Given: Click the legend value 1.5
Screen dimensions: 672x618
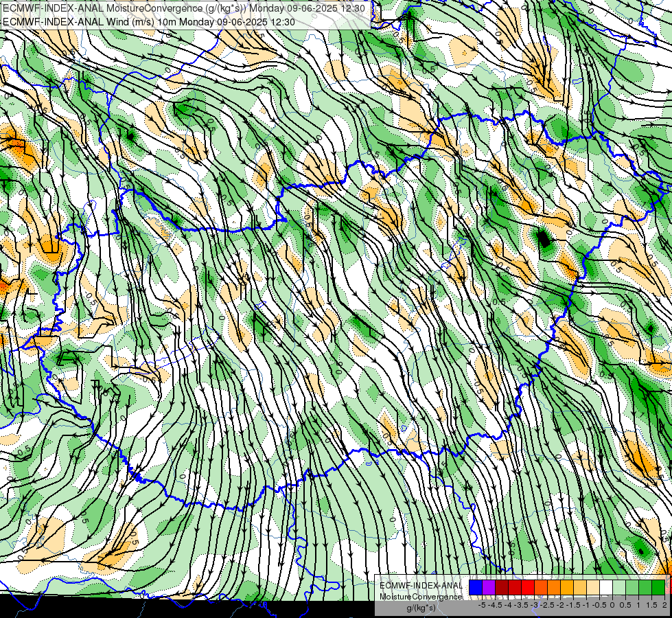Looking at the screenshot, I should point(652,605).
